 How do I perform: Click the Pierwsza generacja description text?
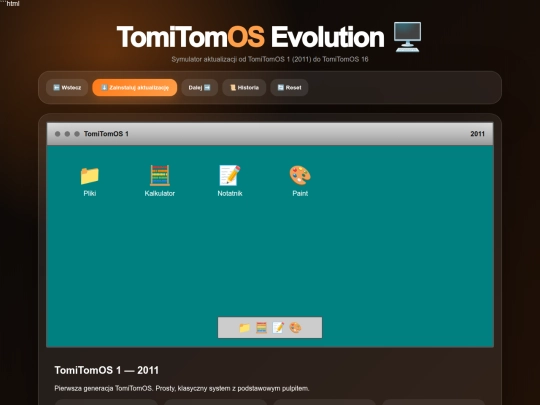(182, 388)
